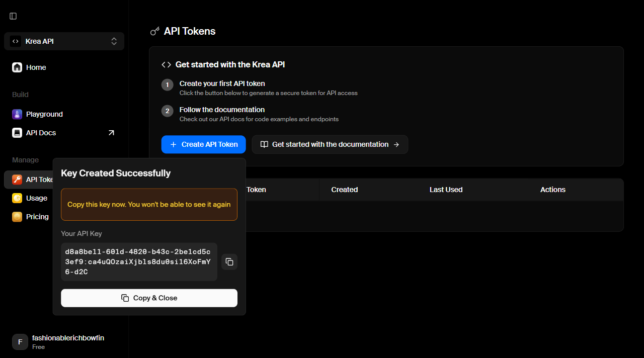Click the code brackets icon beside Krea API
644x358 pixels.
point(16,41)
